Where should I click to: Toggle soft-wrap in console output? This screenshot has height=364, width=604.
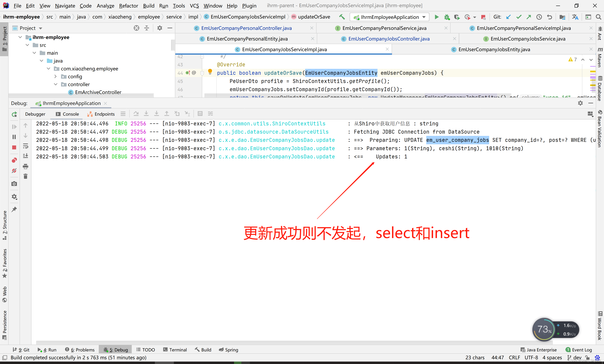(x=26, y=146)
